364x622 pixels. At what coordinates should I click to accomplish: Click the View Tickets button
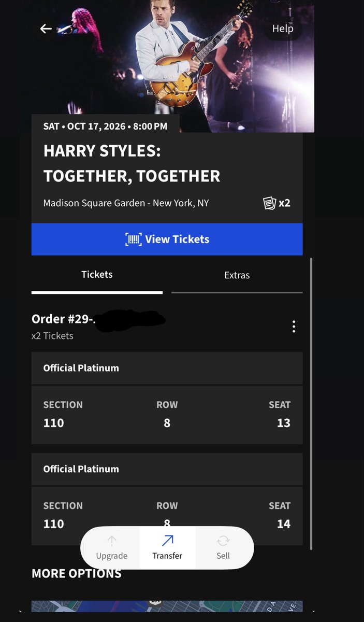coord(167,239)
